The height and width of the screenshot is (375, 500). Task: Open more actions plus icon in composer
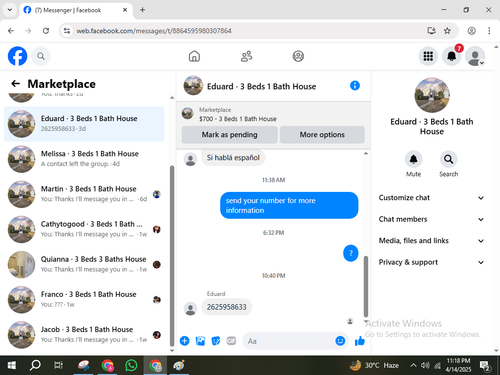[184, 341]
